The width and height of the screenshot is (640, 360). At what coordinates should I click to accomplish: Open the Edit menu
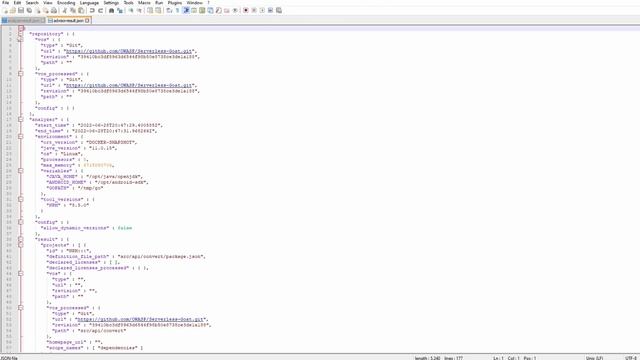pyautogui.click(x=17, y=3)
